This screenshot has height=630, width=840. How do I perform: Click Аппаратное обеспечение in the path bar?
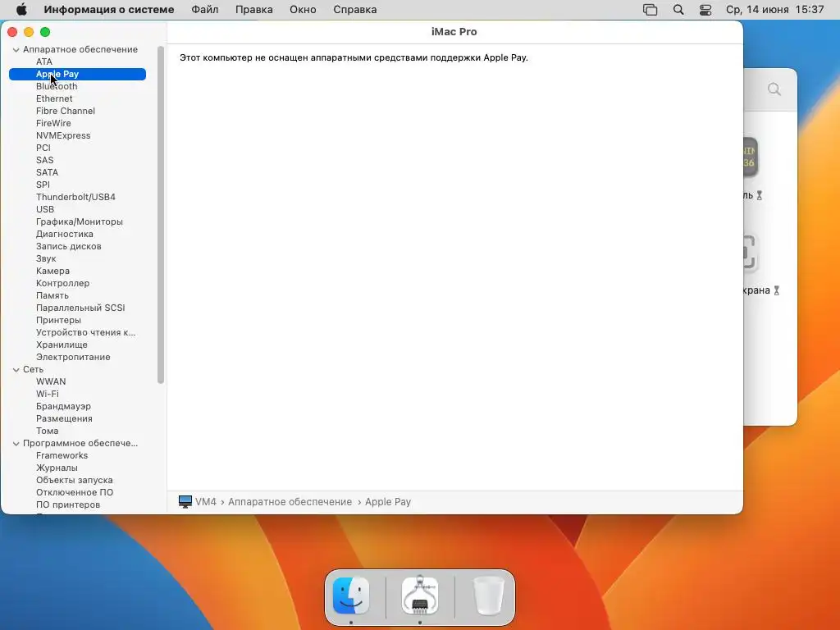[x=290, y=502]
